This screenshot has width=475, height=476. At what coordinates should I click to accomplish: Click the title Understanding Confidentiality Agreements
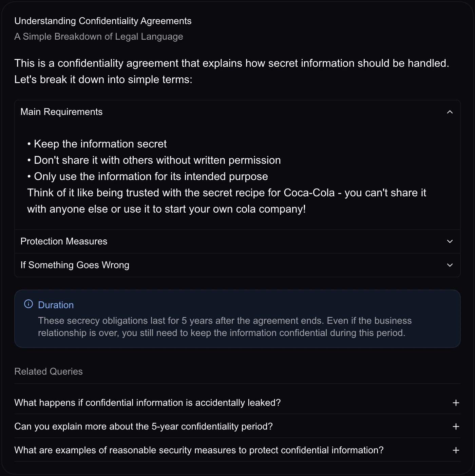coord(103,21)
